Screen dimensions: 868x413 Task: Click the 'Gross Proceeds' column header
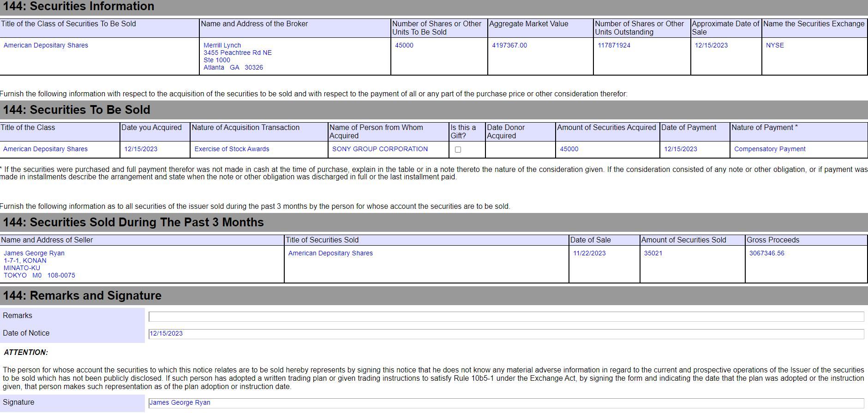coord(773,240)
